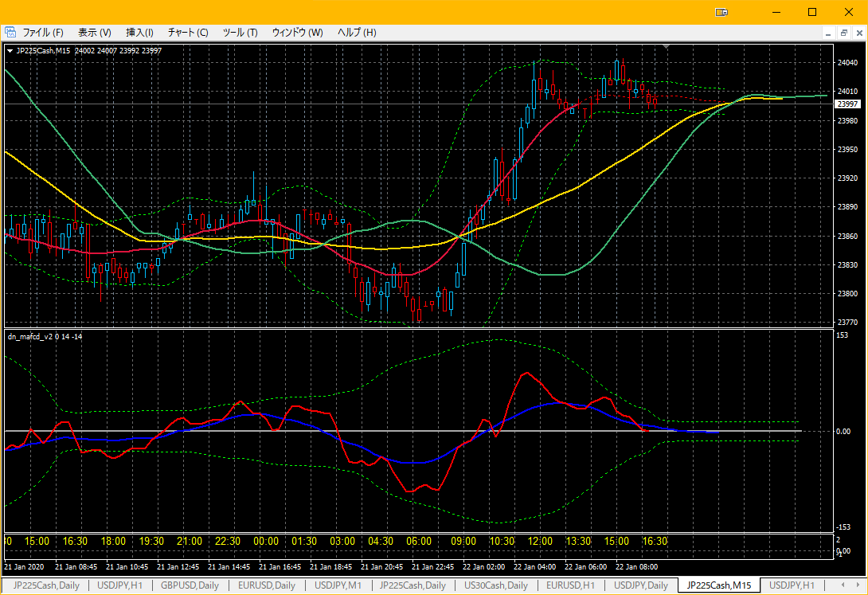Click the 23860 price axis value
This screenshot has width=868, height=595.
click(x=847, y=237)
